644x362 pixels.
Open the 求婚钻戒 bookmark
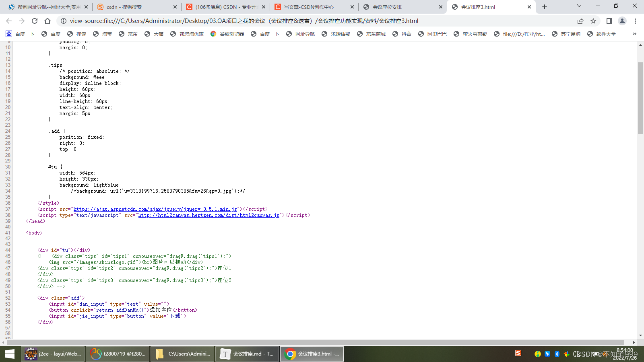(336, 34)
